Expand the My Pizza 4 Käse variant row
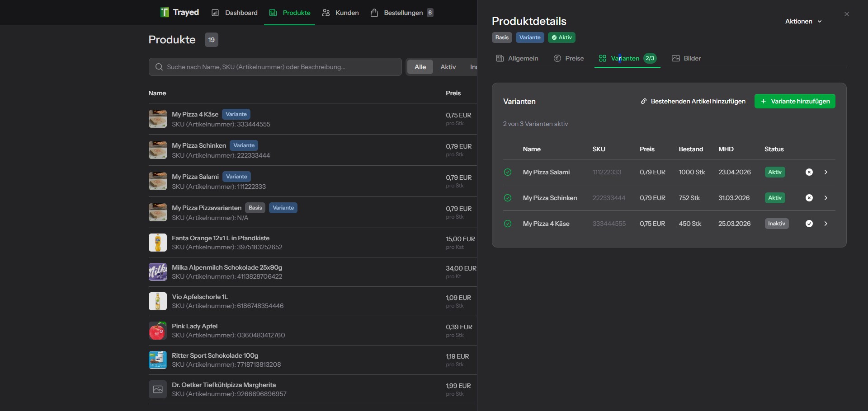 point(826,224)
